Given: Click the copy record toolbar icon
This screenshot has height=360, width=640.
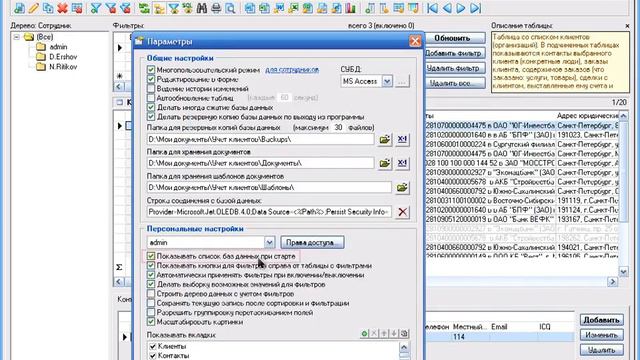Looking at the screenshot, I should click(48, 8).
